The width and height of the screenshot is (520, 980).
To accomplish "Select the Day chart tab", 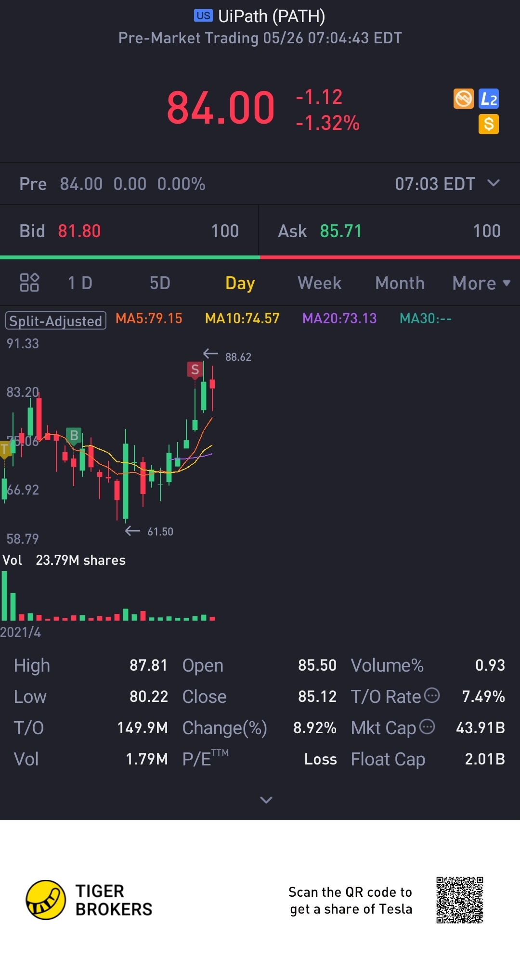I will pos(240,284).
